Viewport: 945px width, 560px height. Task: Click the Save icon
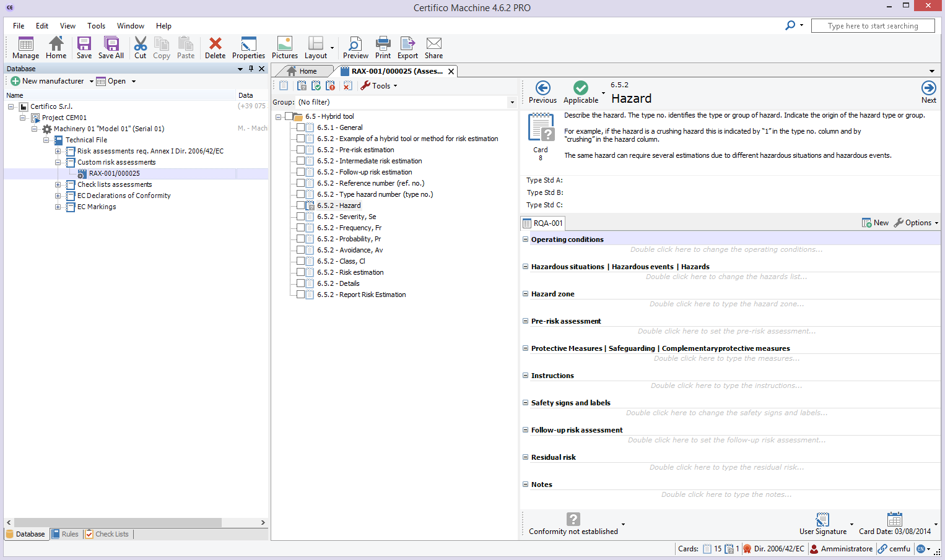pyautogui.click(x=84, y=44)
